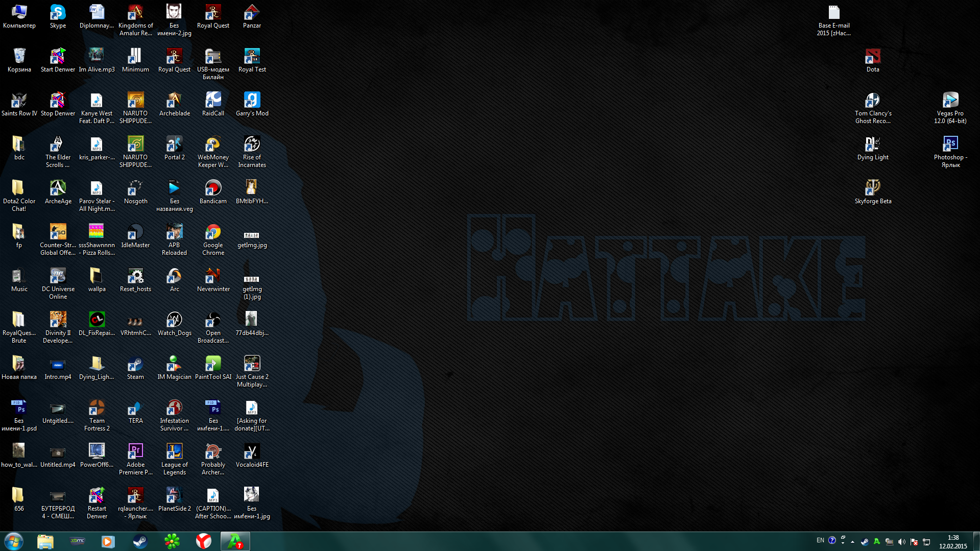Launch Google Chrome from the desktop
The height and width of the screenshot is (551, 980).
pos(213,233)
